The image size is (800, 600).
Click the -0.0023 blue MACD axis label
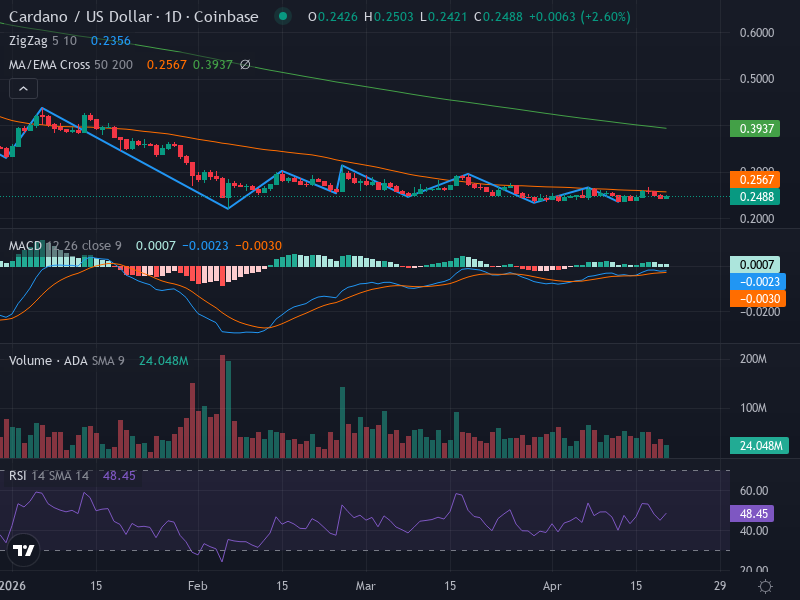(x=758, y=282)
